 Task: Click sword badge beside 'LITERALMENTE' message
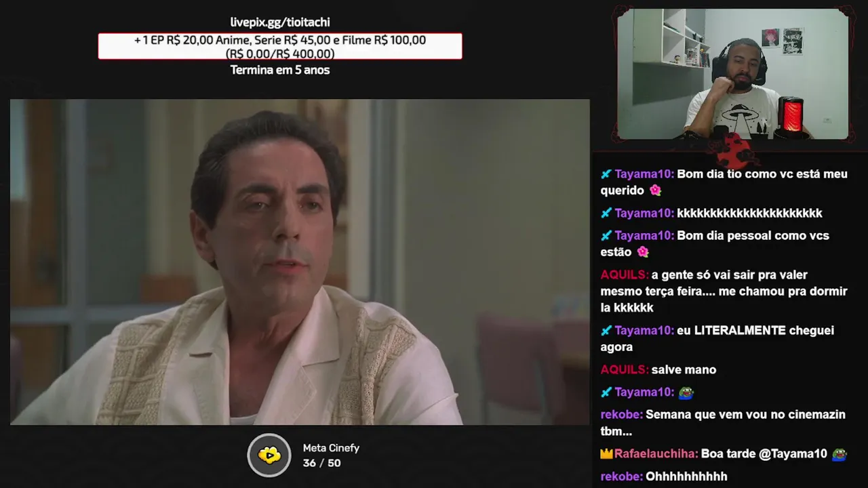606,331
